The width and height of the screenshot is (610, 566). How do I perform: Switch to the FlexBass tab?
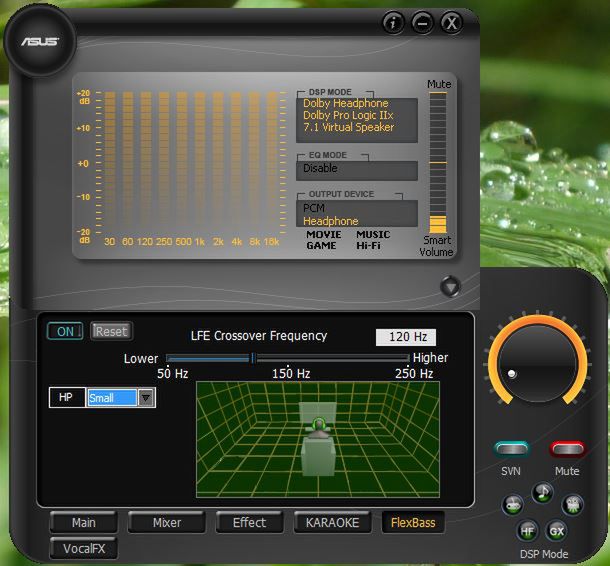(413, 522)
